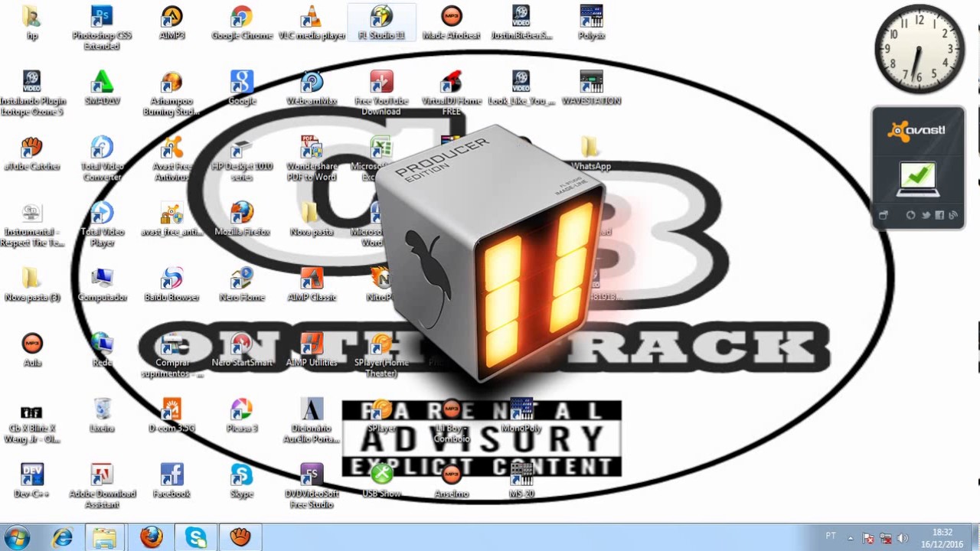This screenshot has height=551, width=980.
Task: Open the hp folder on desktop
Action: tap(32, 22)
